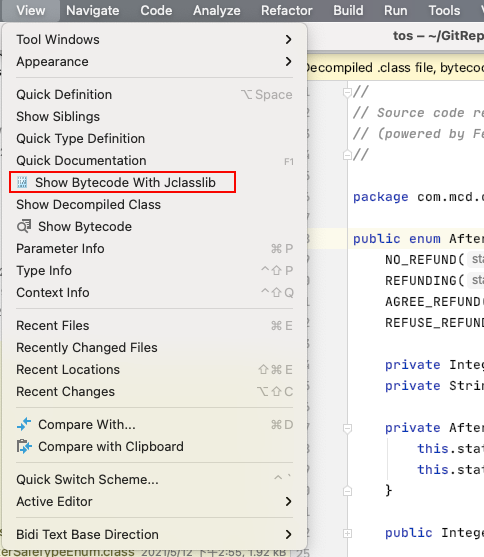Expand the Appearance submenu
This screenshot has height=557, width=484.
point(155,61)
